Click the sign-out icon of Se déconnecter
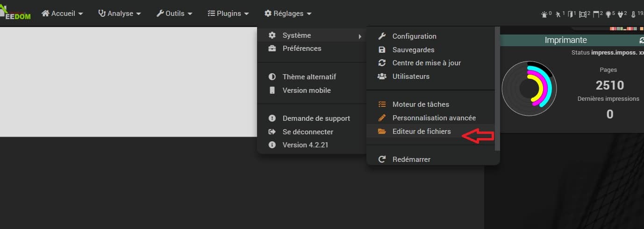The image size is (644, 229). (x=272, y=132)
